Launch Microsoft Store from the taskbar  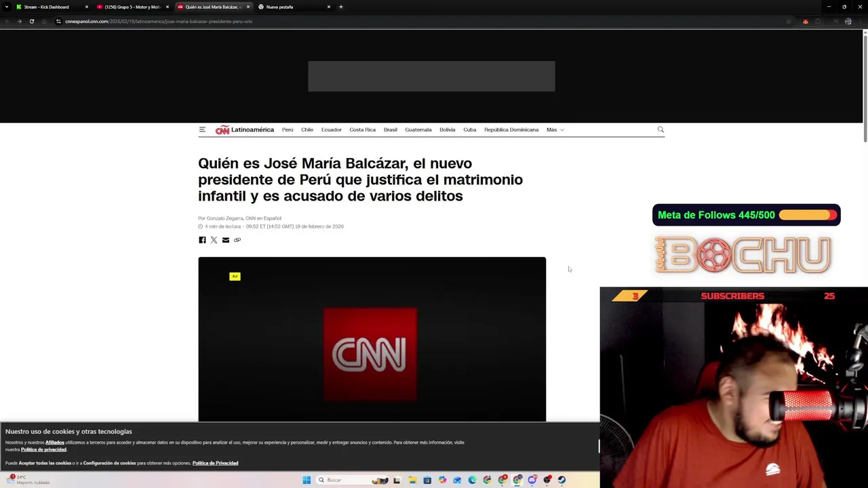click(x=427, y=480)
